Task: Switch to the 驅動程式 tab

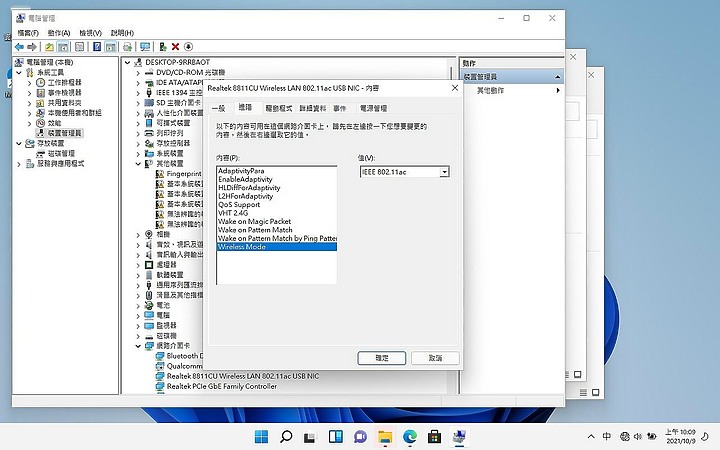Action: 278,108
